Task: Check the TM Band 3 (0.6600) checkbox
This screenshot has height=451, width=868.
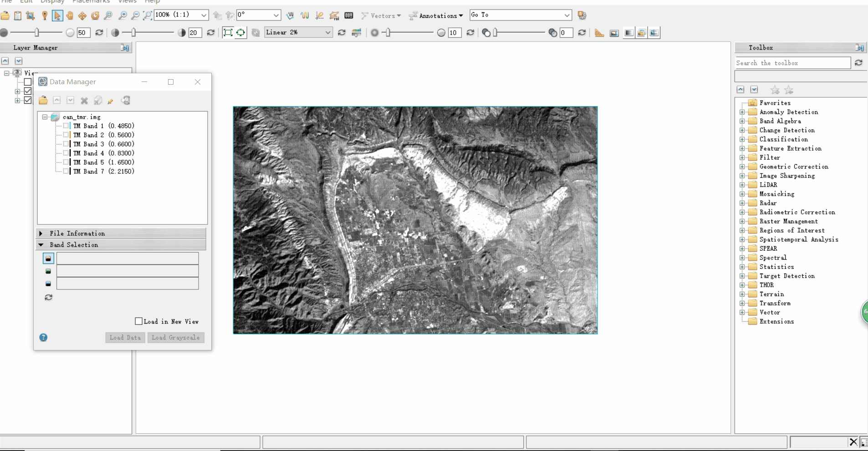Action: click(x=66, y=144)
